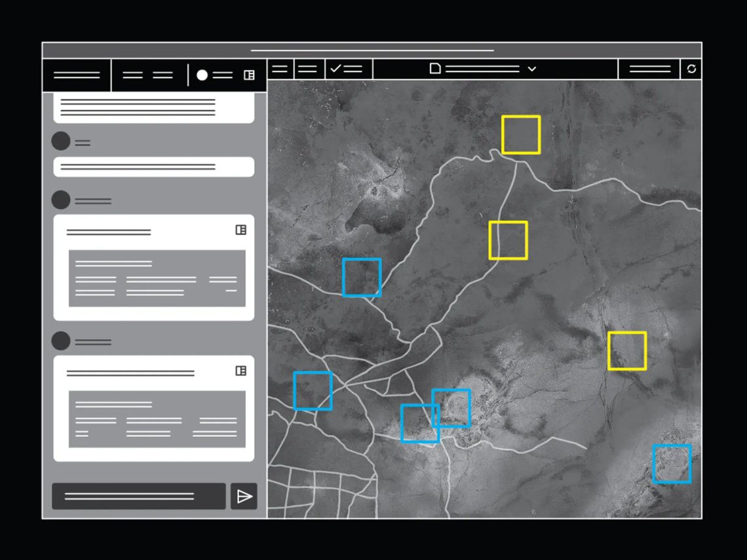747x560 pixels.
Task: Open the detail panel icon on the second reply card
Action: (x=240, y=371)
